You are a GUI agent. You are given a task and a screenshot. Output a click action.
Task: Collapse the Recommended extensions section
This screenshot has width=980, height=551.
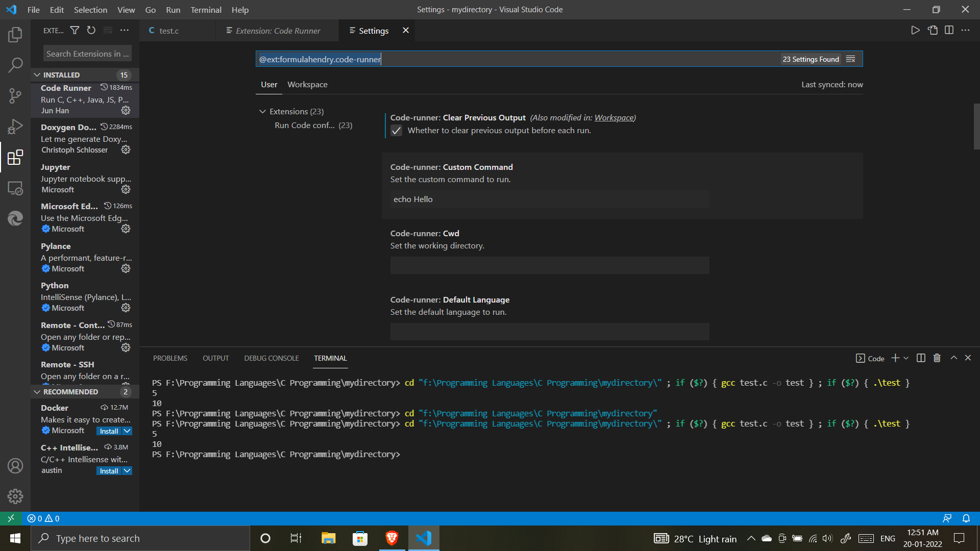coord(37,392)
